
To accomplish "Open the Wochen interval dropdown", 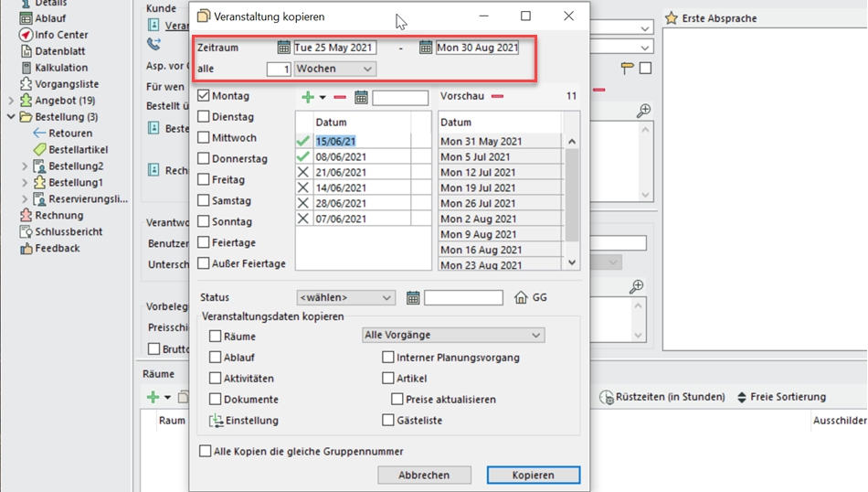I will tap(334, 69).
